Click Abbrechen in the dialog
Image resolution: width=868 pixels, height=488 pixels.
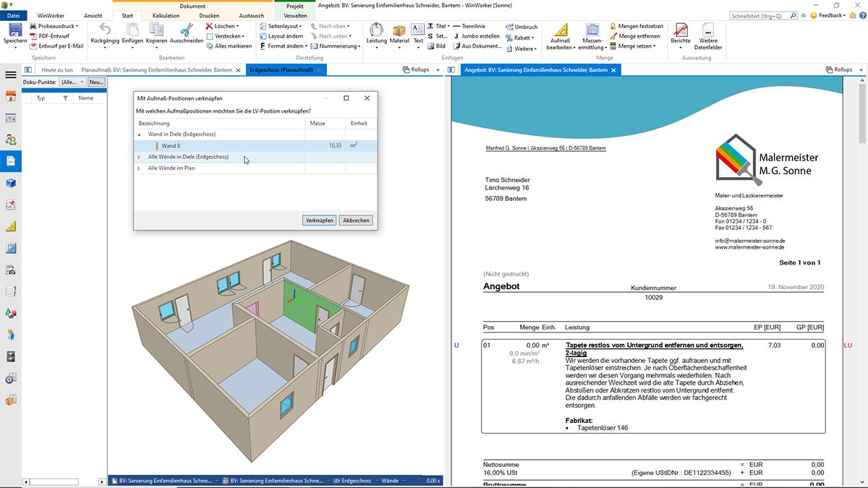click(356, 221)
